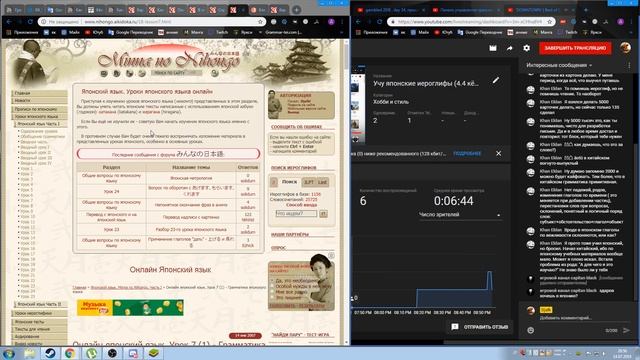Click the 'Отправить отзыв' button
640x360 pixels.
click(x=480, y=327)
